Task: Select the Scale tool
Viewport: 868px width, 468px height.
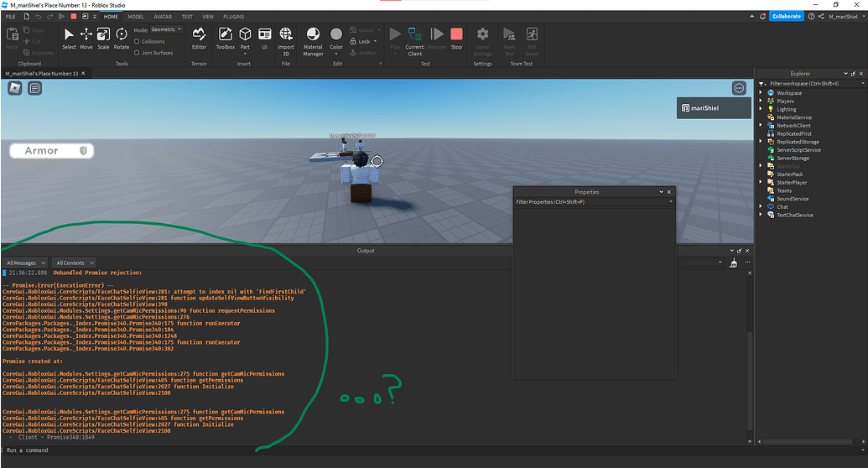Action: [x=103, y=39]
